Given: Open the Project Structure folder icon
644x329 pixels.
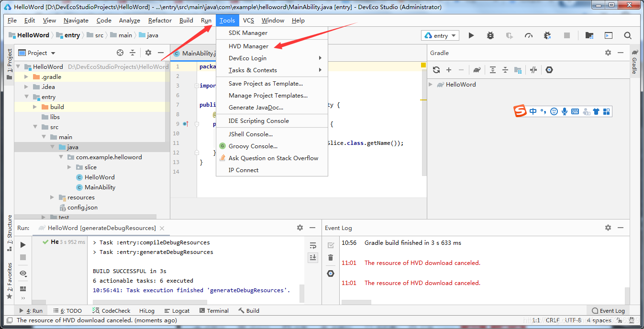Looking at the screenshot, I should tap(589, 35).
